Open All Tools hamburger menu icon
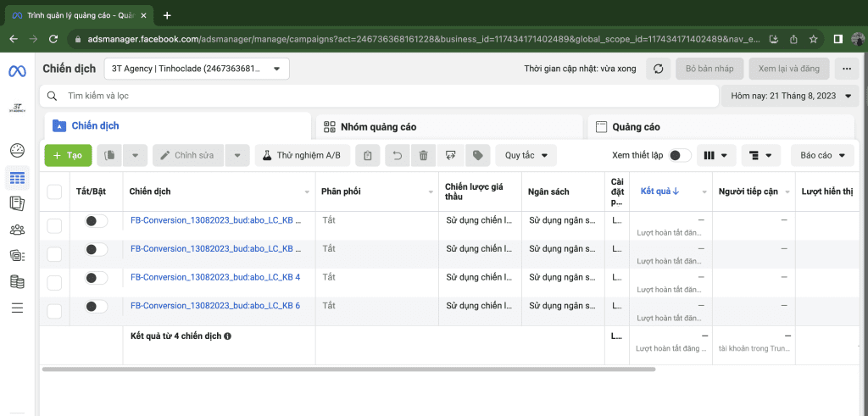 (17, 308)
